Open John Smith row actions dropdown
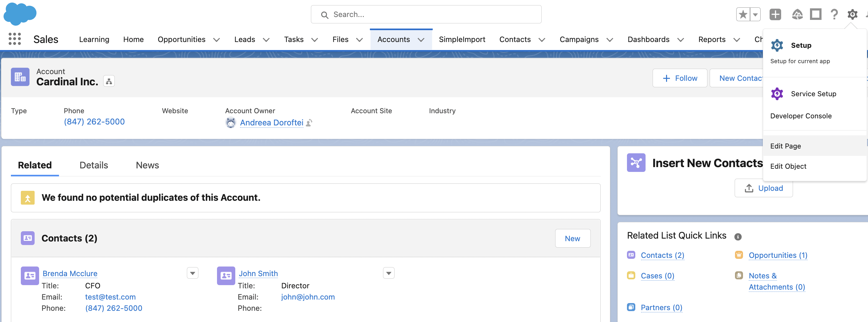868x322 pixels. coord(389,273)
